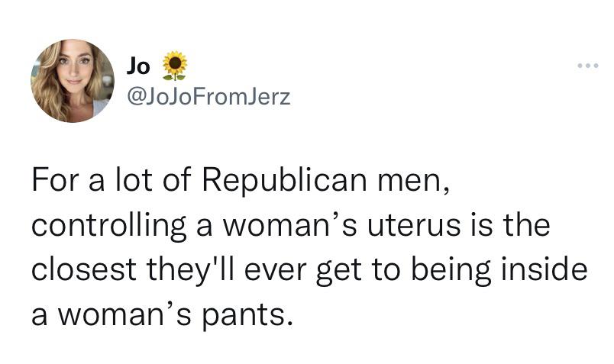The image size is (614, 364).
Task: Click the word they'll in the tweet
Action: [x=190, y=271]
